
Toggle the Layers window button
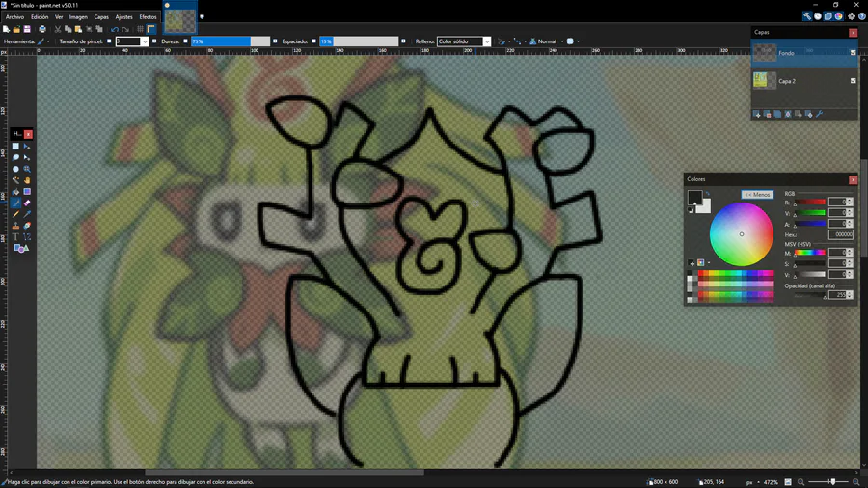tap(828, 16)
